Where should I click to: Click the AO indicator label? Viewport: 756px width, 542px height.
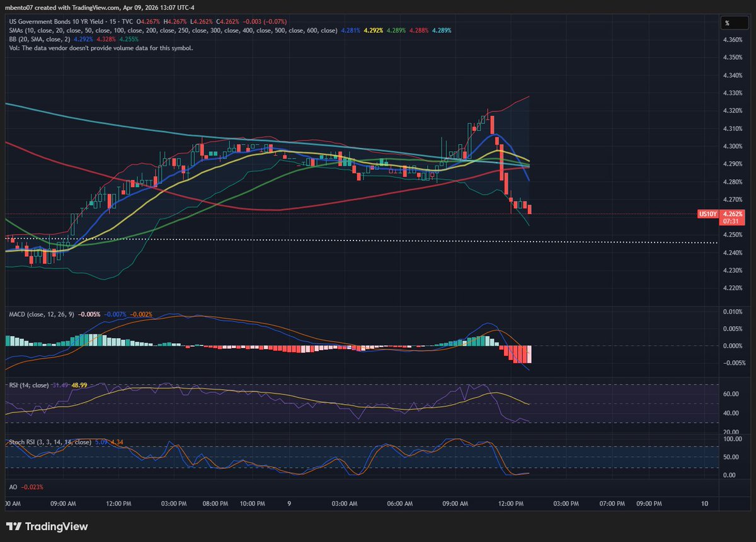13,487
